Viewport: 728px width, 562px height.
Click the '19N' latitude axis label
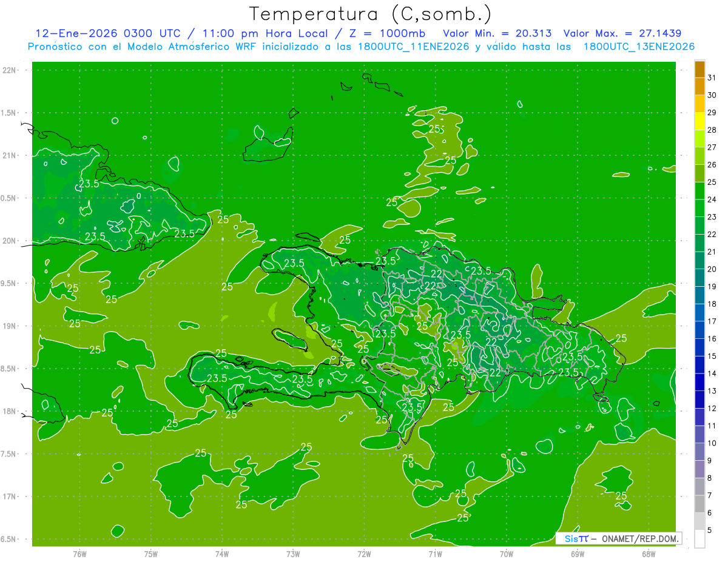coord(8,326)
